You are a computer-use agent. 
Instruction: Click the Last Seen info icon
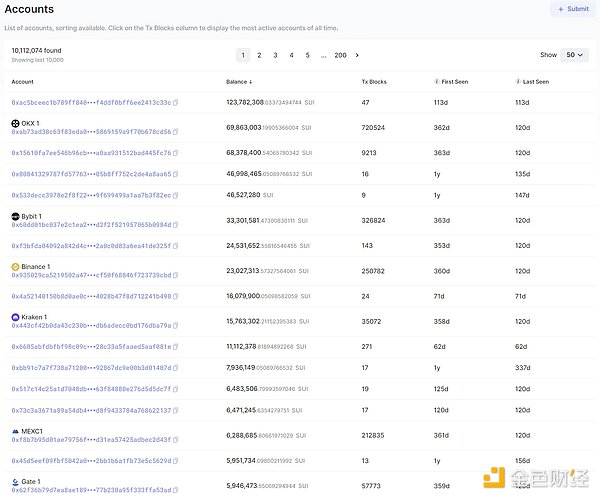(x=518, y=81)
